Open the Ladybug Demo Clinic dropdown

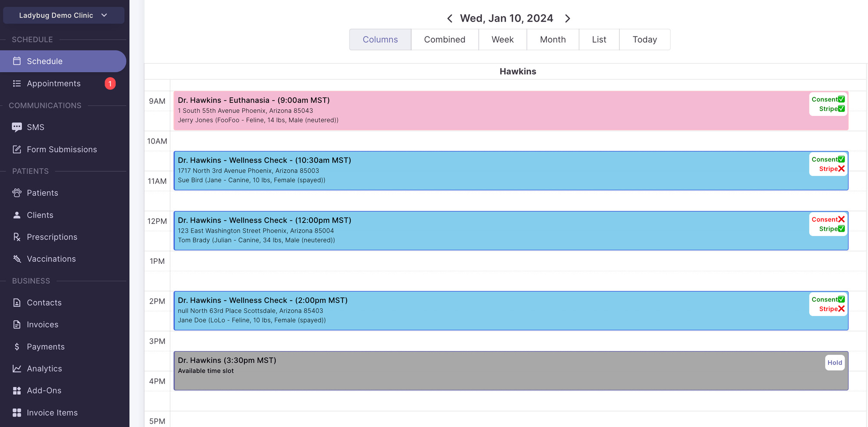pos(63,15)
